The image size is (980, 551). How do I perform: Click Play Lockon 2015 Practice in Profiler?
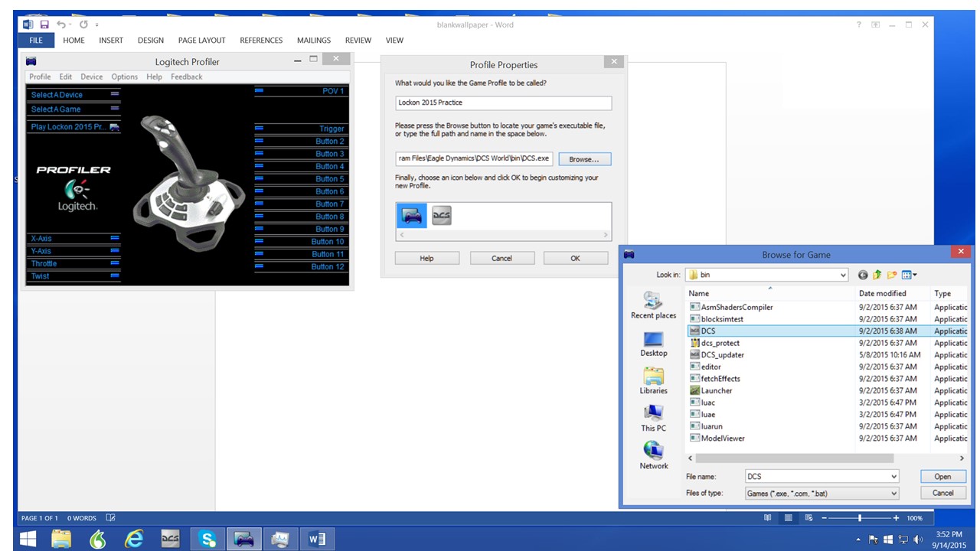pyautogui.click(x=74, y=127)
